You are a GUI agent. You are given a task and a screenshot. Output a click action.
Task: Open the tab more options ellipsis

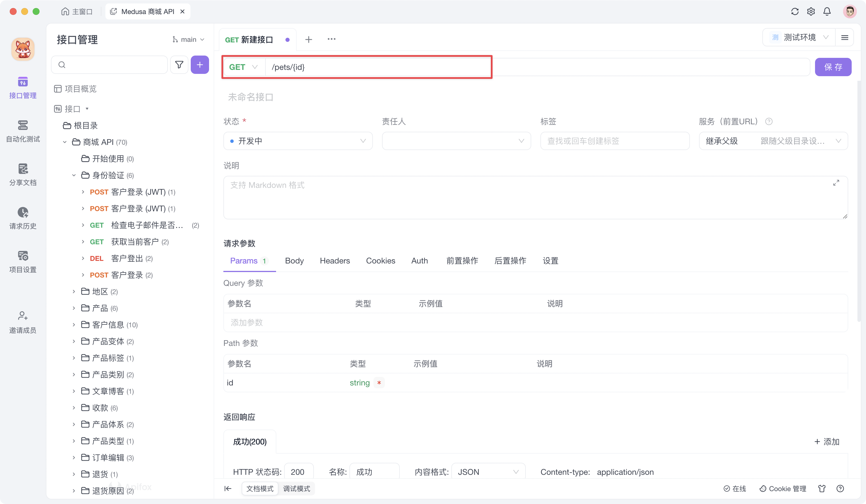pos(331,39)
